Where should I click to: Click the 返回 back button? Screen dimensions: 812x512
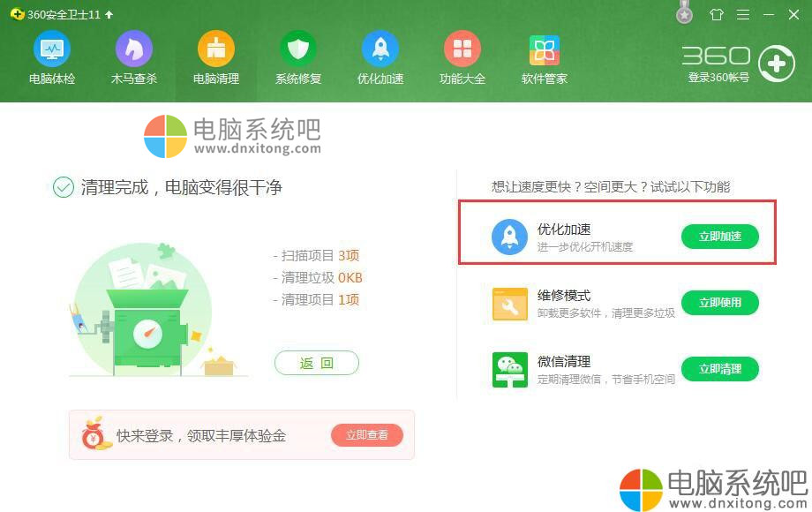[x=316, y=363]
